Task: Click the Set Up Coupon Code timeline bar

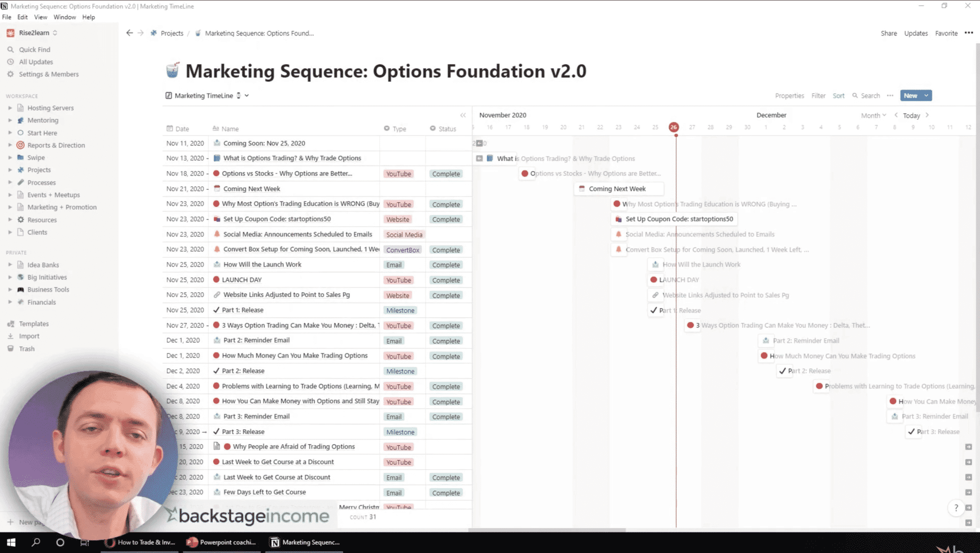Action: coord(674,219)
